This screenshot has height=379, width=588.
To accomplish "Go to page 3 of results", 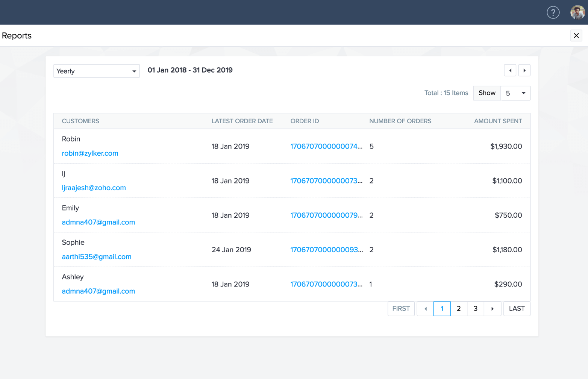I will 476,309.
